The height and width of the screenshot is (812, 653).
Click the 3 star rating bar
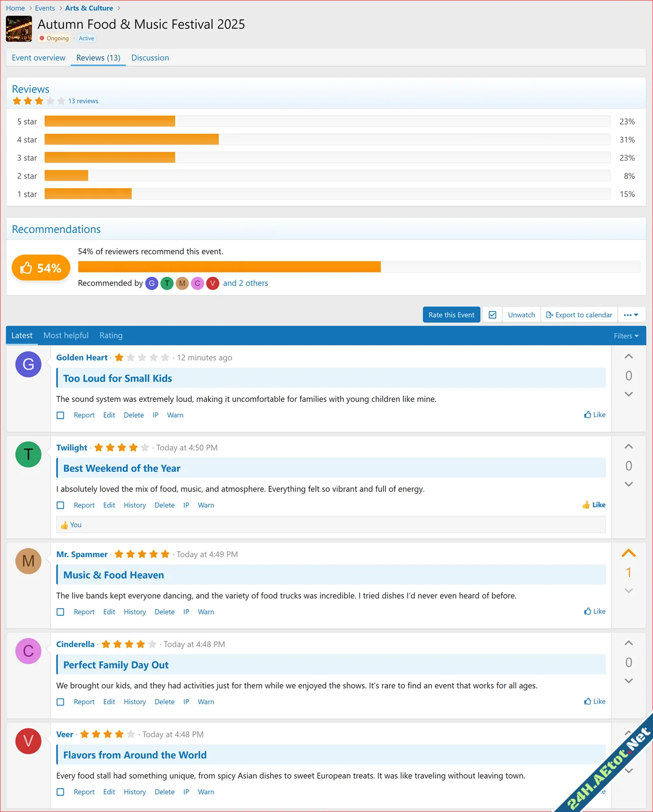[327, 158]
